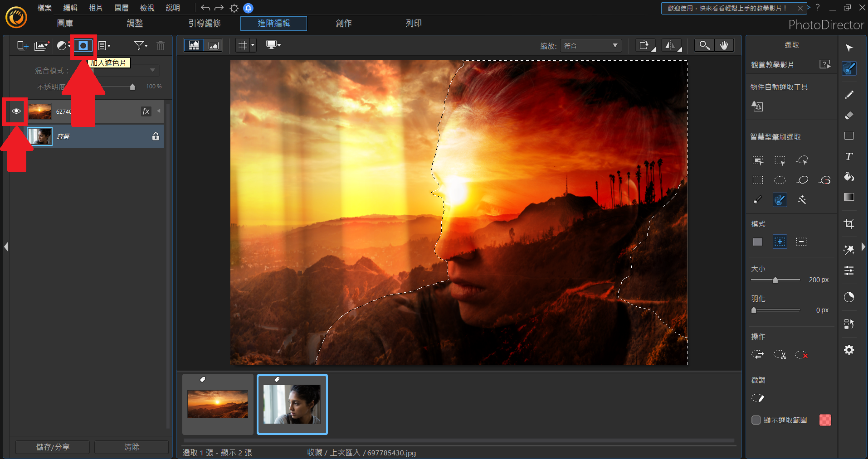The height and width of the screenshot is (459, 868).
Task: Select the Eraser tool in right toolbar
Action: click(849, 116)
